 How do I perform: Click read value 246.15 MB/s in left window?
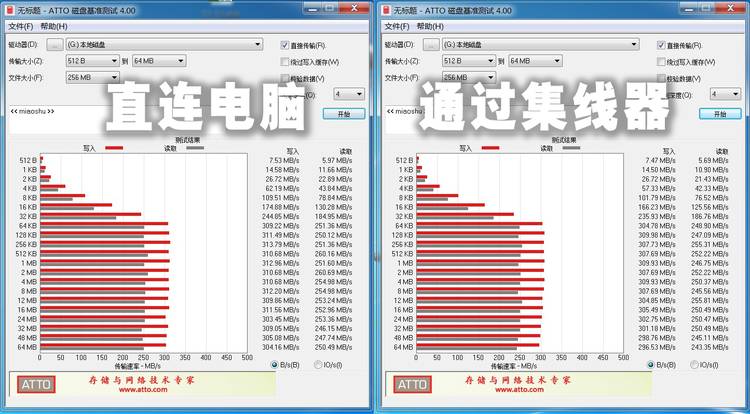click(333, 328)
